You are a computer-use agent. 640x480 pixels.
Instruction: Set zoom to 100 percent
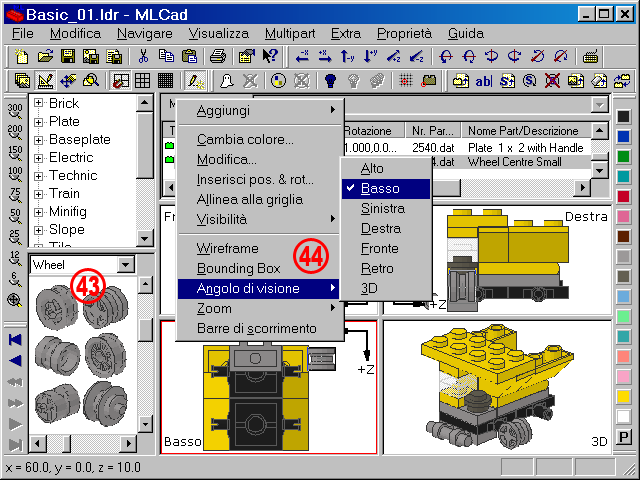click(x=15, y=174)
